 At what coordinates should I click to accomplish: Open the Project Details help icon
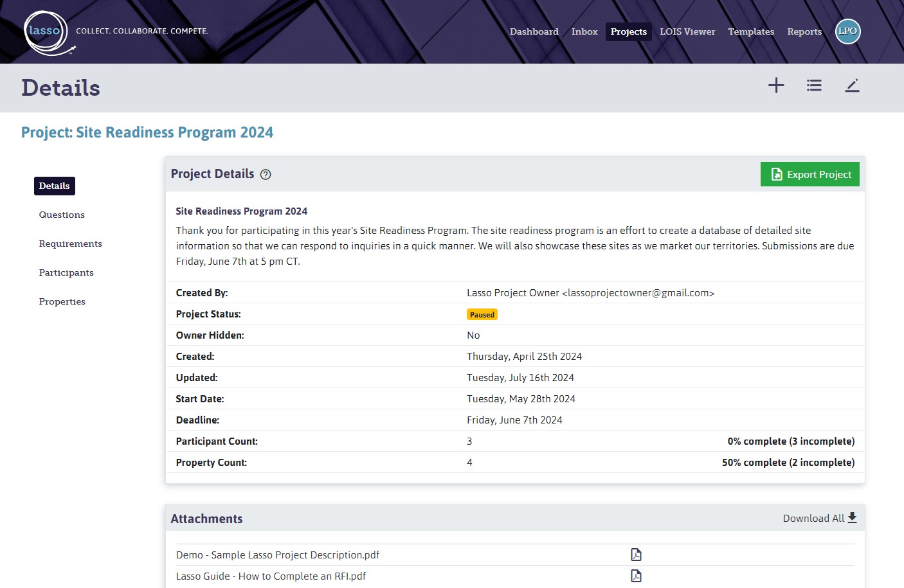[266, 174]
